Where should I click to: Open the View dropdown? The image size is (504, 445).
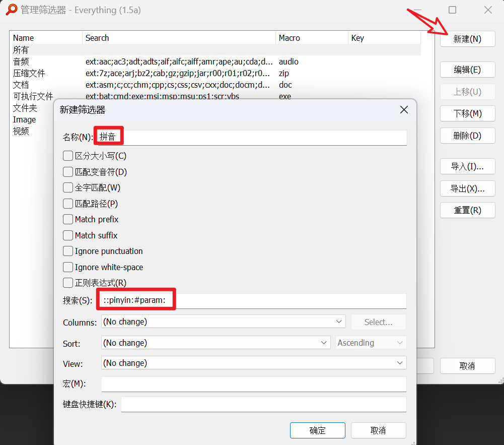(254, 363)
